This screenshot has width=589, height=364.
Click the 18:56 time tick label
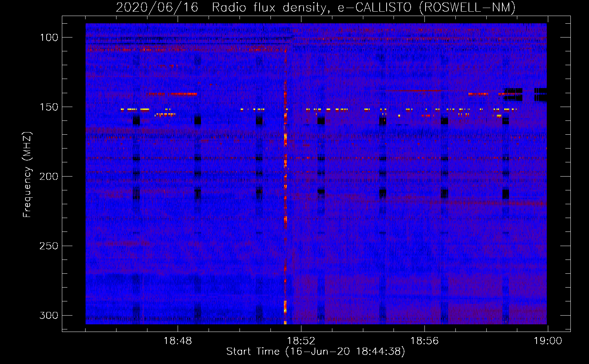click(x=424, y=341)
